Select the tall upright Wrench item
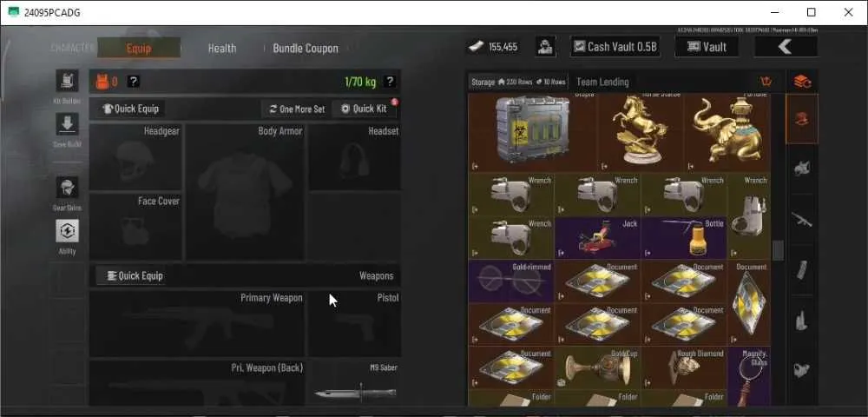This screenshot has width=868, height=417. (x=748, y=216)
